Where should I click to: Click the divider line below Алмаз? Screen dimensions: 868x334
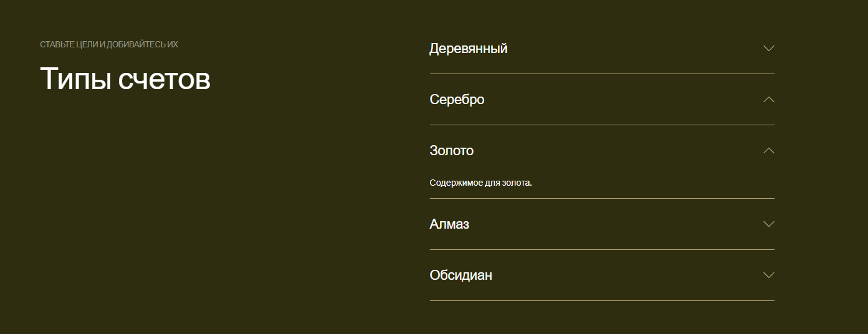coord(602,249)
